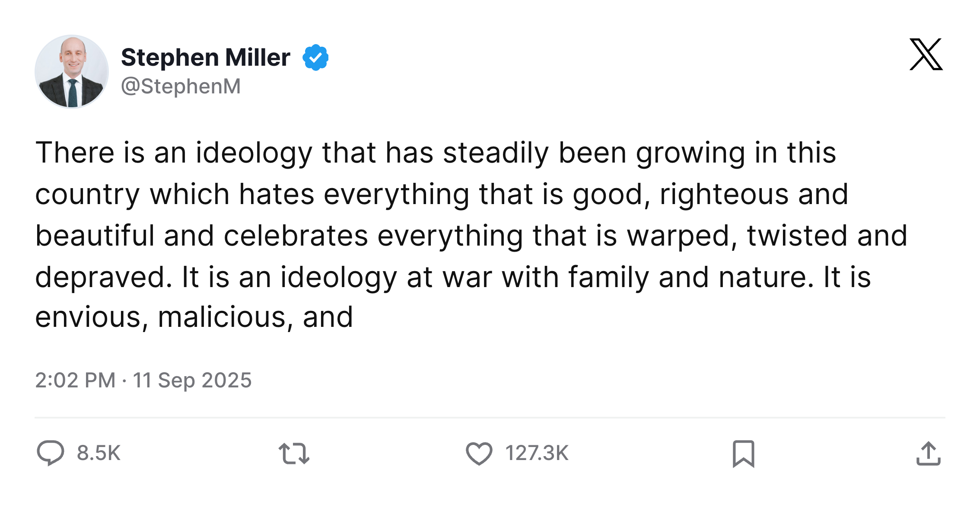Open the share upload icon
This screenshot has height=505, width=980.
click(928, 454)
